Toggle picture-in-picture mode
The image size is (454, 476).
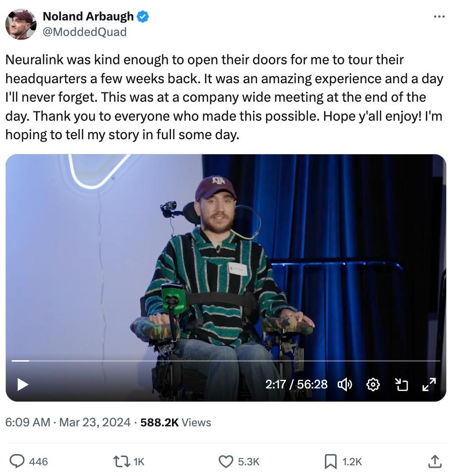click(x=401, y=384)
